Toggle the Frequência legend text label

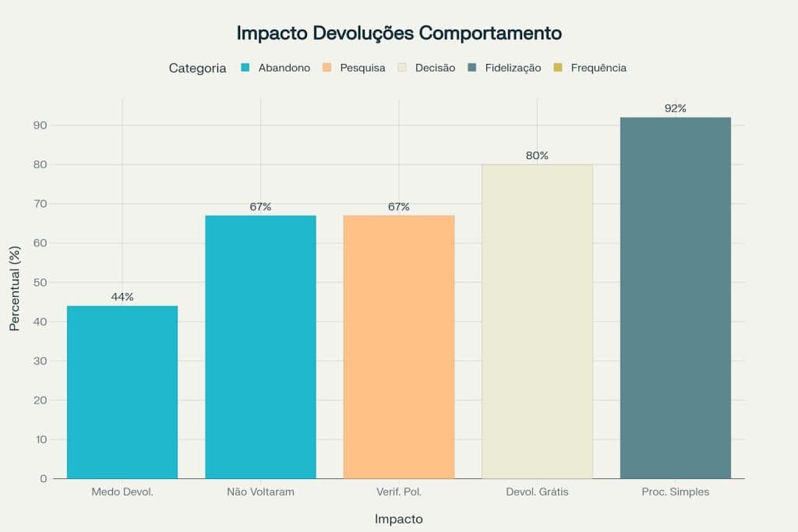[x=598, y=68]
